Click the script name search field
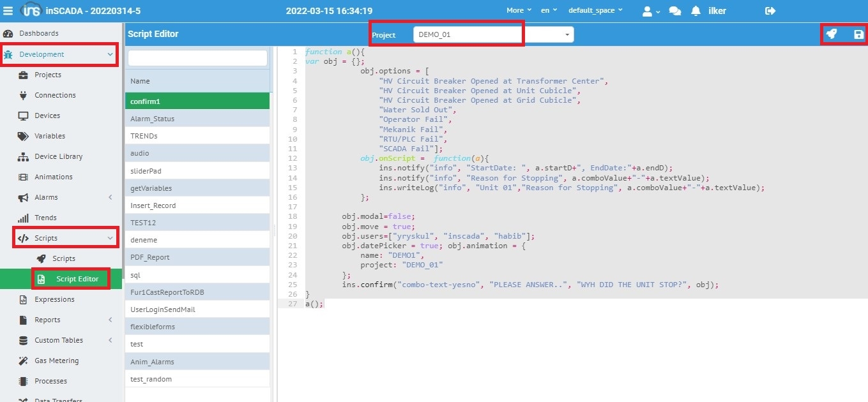Image resolution: width=868 pixels, height=402 pixels. point(197,58)
